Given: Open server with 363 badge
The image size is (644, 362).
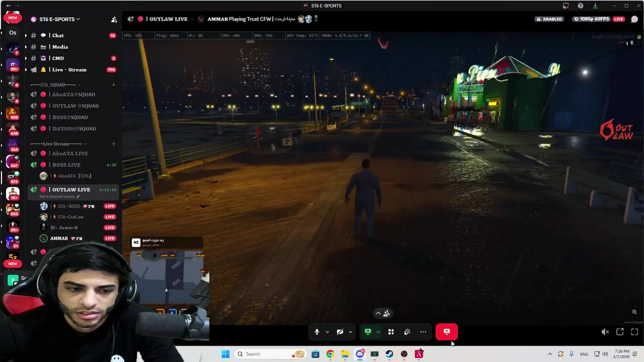Looking at the screenshot, I should 13,145.
